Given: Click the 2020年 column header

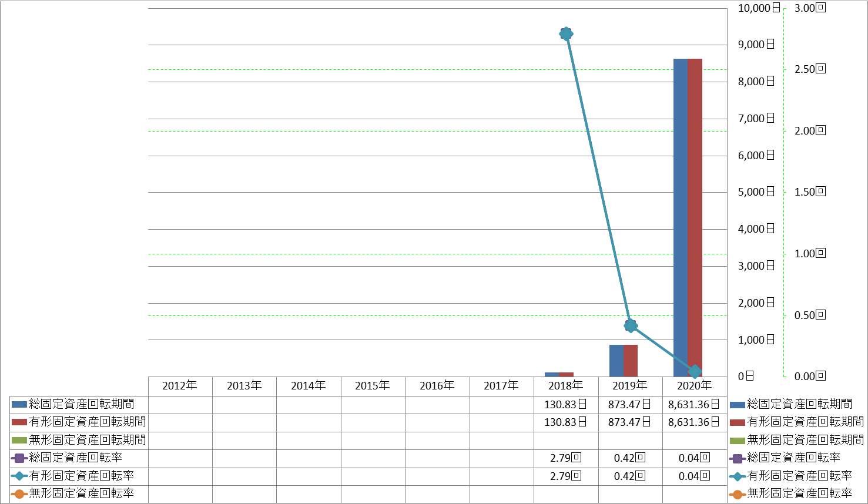Looking at the screenshot, I should [695, 386].
